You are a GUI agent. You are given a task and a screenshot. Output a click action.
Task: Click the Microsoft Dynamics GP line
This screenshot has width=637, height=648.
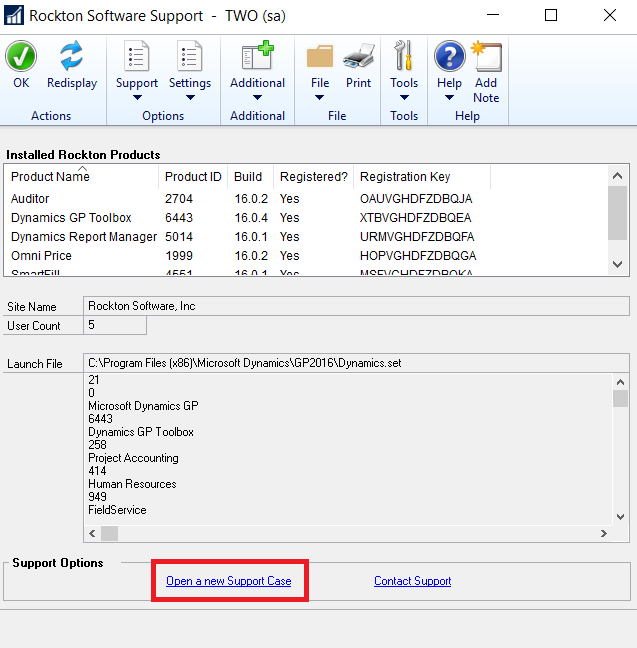point(143,406)
